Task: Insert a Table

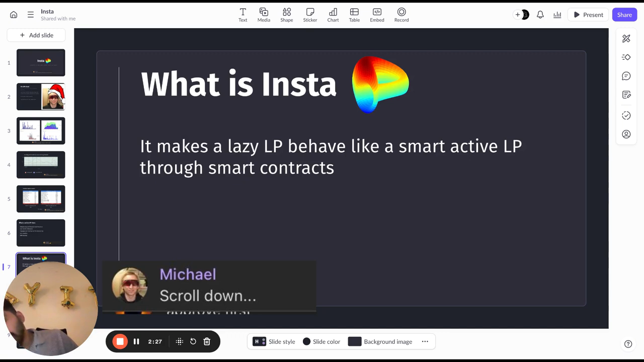Action: click(x=354, y=15)
